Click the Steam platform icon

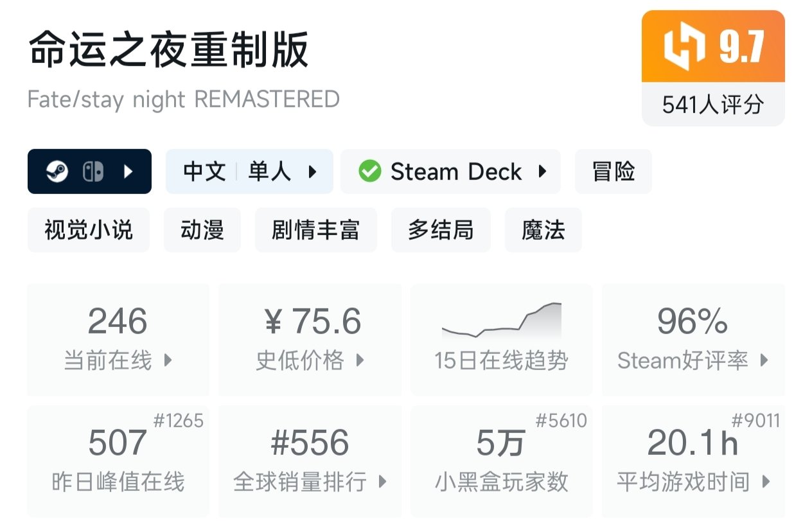click(58, 172)
